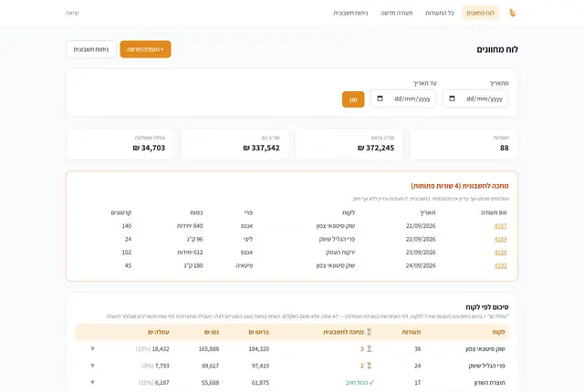
Task: Click date cell '24/09/2026'
Action: point(421,265)
